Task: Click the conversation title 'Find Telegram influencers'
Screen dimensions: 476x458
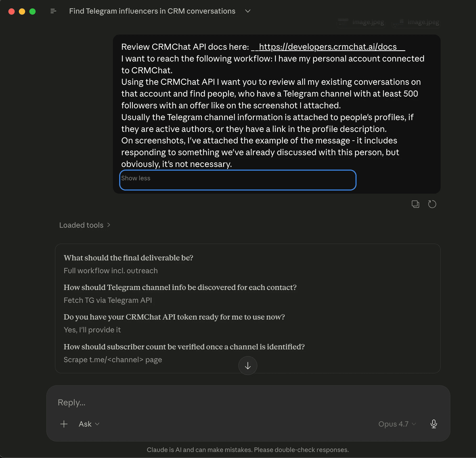Action: 152,11
